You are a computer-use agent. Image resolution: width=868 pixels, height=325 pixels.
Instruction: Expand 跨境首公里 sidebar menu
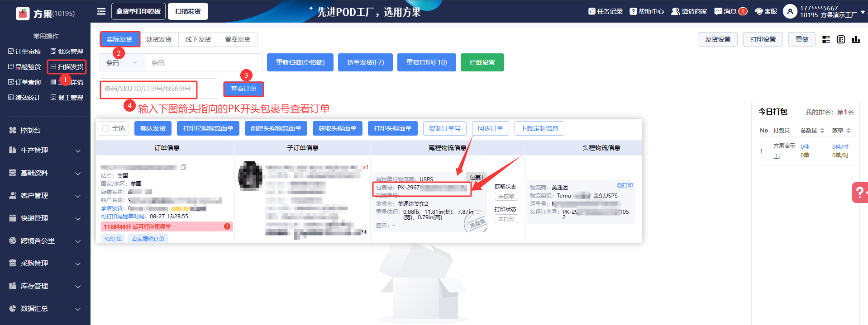(45, 241)
